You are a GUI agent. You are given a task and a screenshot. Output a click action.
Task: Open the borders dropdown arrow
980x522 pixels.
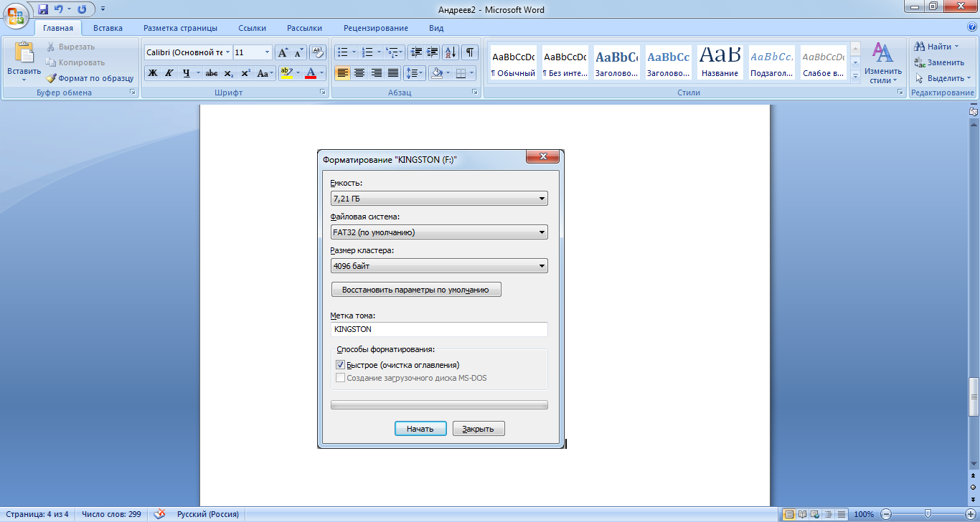click(x=471, y=73)
